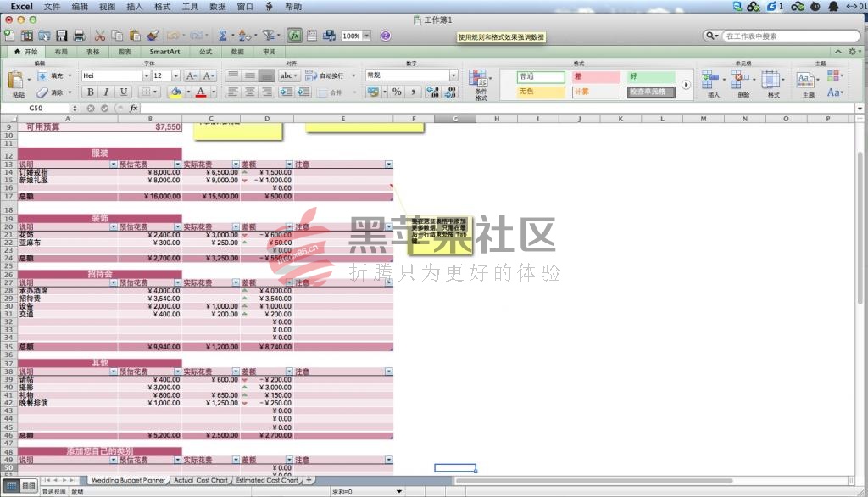Open the Themes gallery icon
The height and width of the screenshot is (497, 868).
(805, 80)
